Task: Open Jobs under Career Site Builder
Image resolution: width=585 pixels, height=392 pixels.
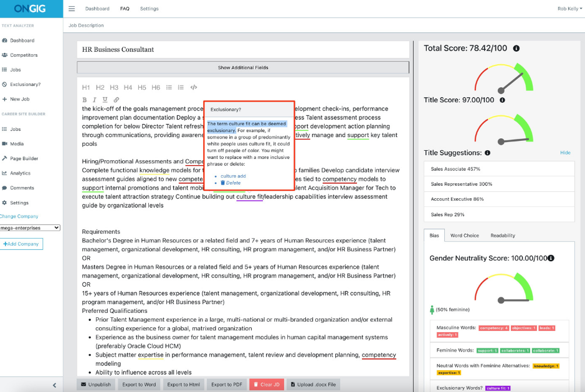Action: pyautogui.click(x=16, y=129)
